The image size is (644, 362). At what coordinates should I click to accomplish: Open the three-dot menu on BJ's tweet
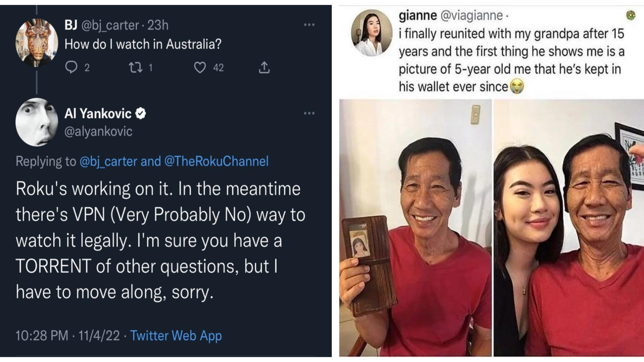pos(309,25)
